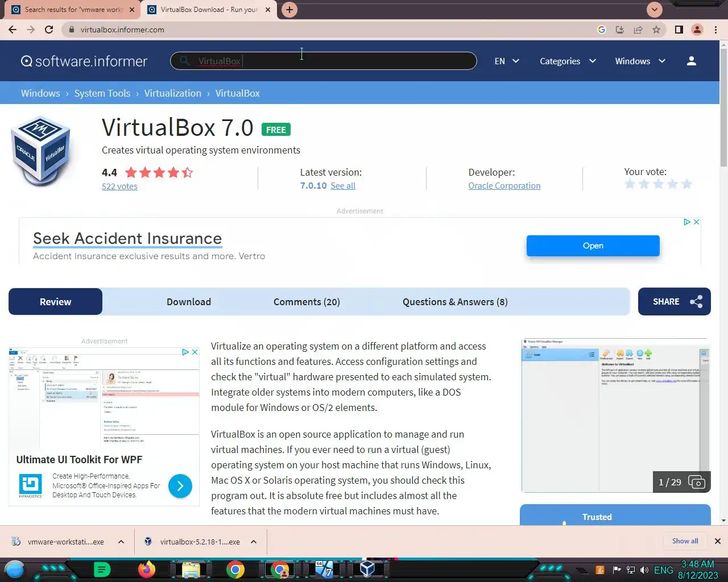Click the Seek Accident Insurance ad headline
The height and width of the screenshot is (582, 728).
[127, 239]
